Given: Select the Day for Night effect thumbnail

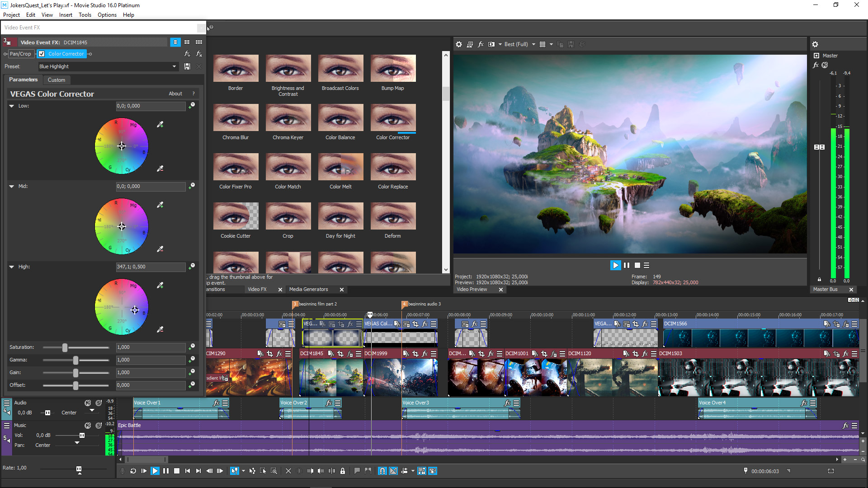Looking at the screenshot, I should pos(340,216).
